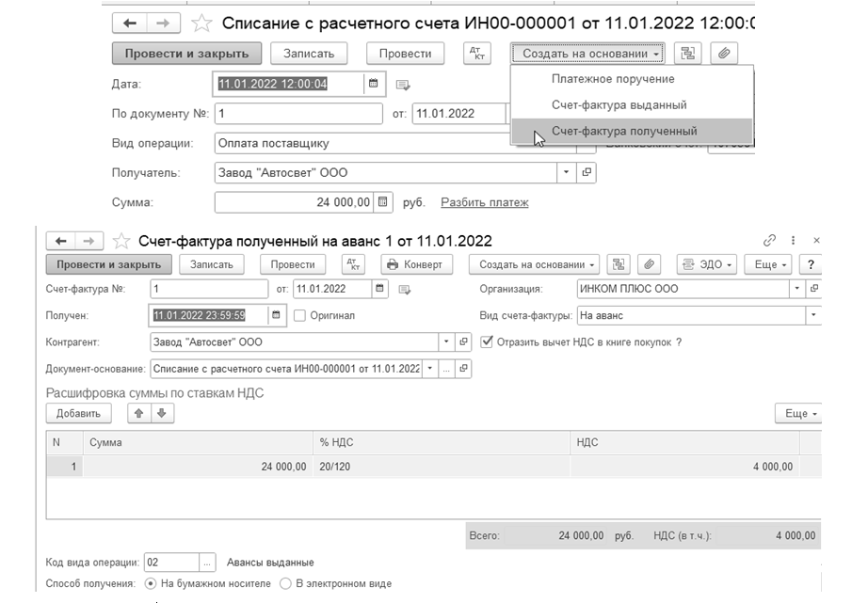Open attached files paperclip in Списание toolbar
868x603 pixels.
pos(724,54)
